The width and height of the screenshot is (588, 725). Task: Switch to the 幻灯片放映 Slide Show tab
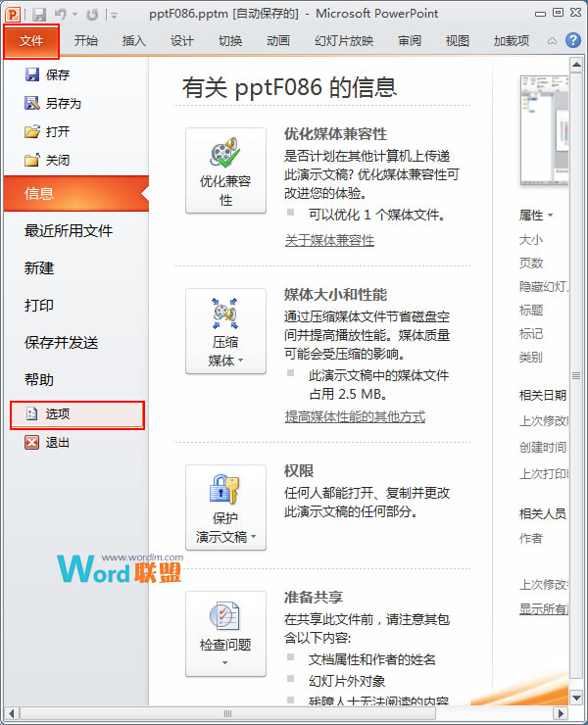[x=344, y=41]
